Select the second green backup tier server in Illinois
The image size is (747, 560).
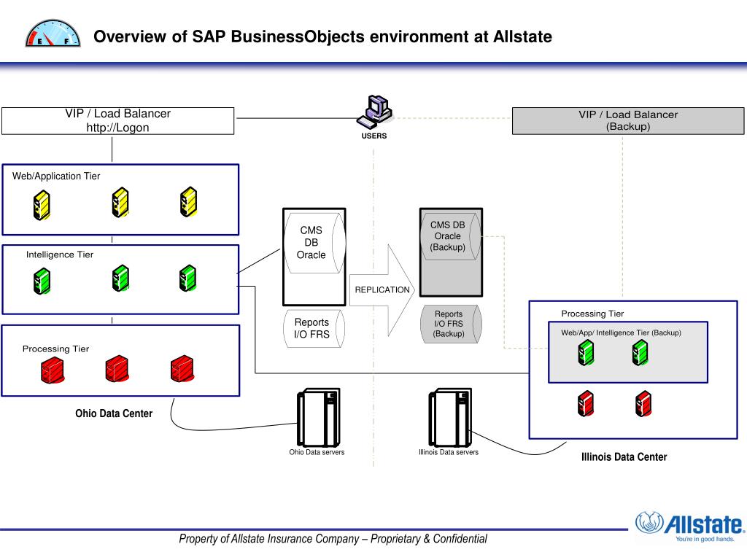coord(640,354)
